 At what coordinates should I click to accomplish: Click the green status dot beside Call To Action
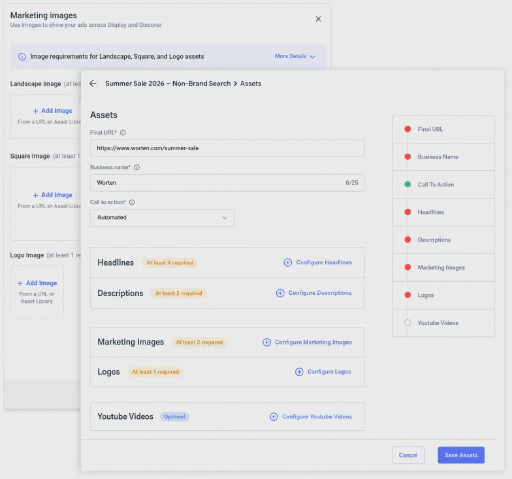click(408, 184)
